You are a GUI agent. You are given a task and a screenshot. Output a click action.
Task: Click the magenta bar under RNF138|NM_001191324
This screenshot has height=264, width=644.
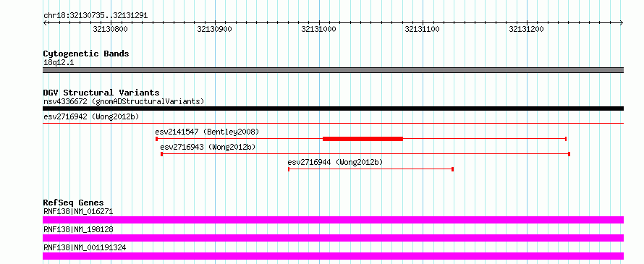[333, 256]
